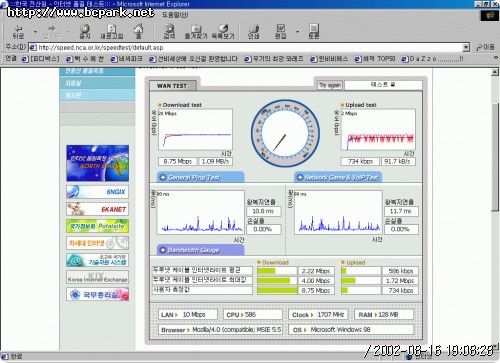The height and width of the screenshot is (363, 500).
Task: Click the Network Game & VoIP Test header
Action: [x=338, y=177]
